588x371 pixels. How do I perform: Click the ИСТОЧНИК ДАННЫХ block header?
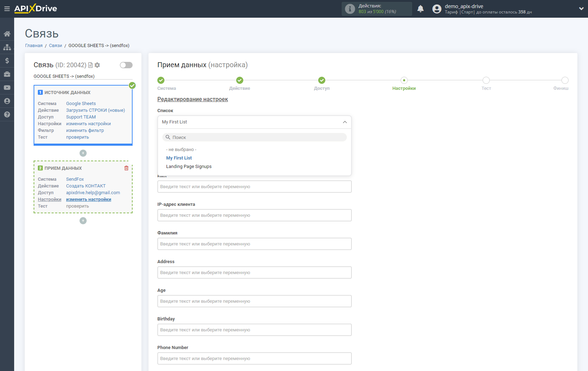click(x=67, y=93)
